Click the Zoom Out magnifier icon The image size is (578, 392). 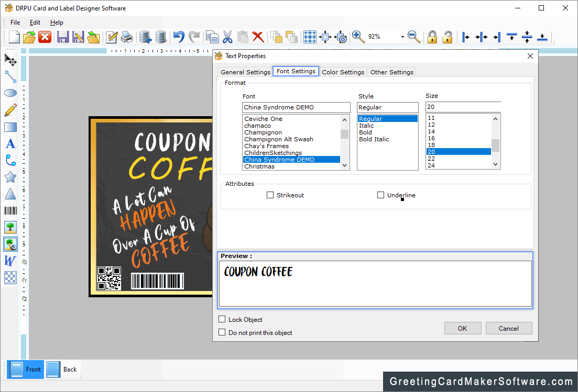pos(414,37)
